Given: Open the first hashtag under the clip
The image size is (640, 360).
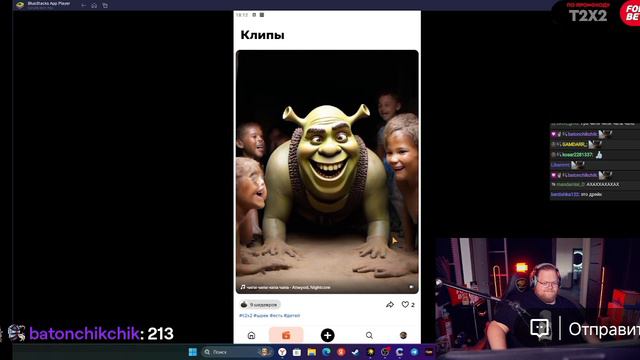Looking at the screenshot, I should [x=246, y=316].
